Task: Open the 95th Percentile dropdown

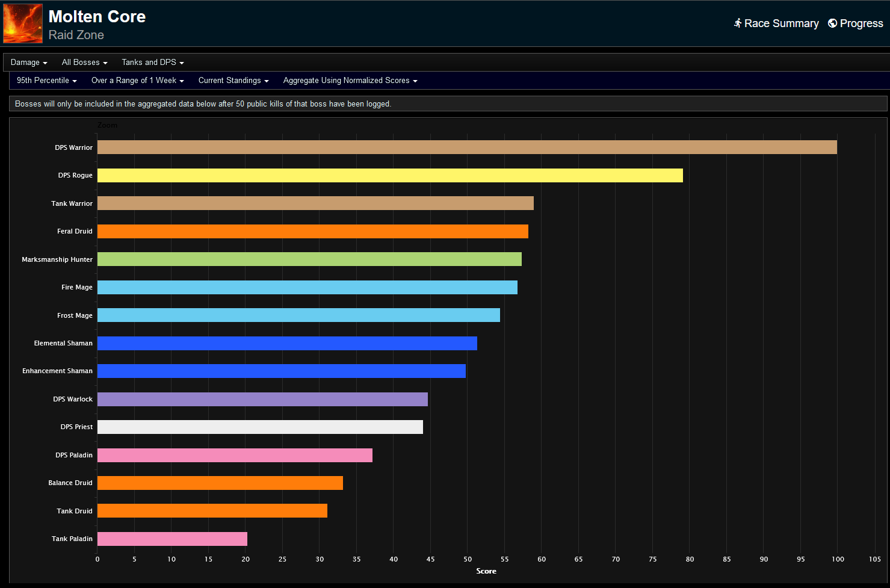Action: click(x=45, y=80)
